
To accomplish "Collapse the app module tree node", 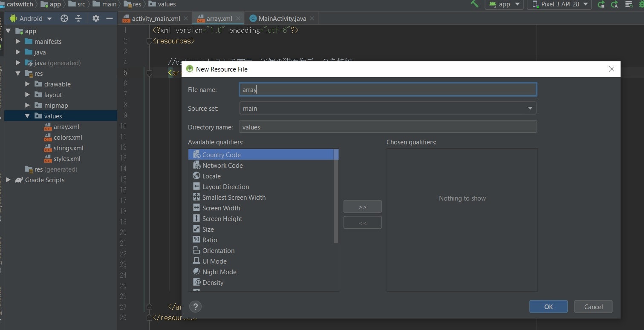I will point(8,31).
